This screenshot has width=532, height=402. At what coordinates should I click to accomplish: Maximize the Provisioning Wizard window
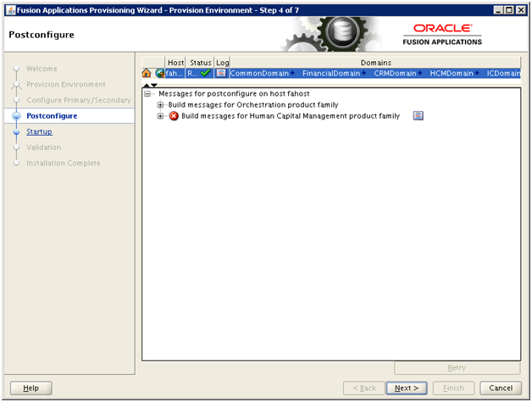[x=509, y=10]
